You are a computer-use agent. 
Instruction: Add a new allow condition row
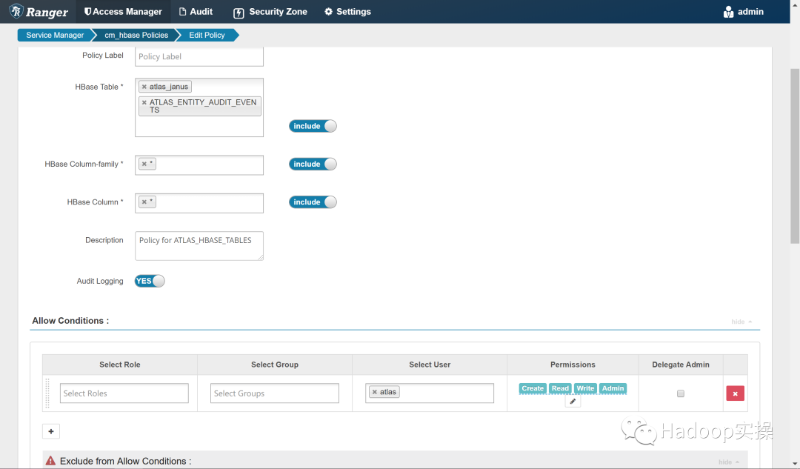51,431
